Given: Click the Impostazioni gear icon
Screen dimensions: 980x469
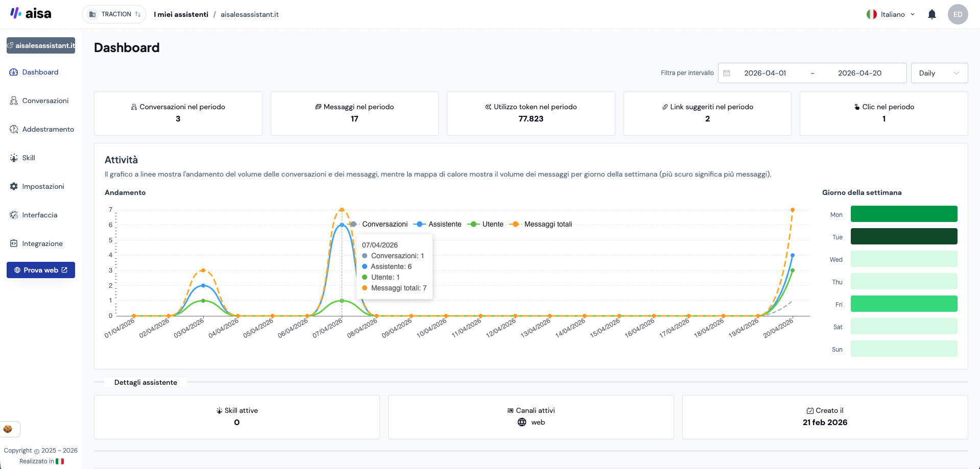Looking at the screenshot, I should [x=13, y=186].
